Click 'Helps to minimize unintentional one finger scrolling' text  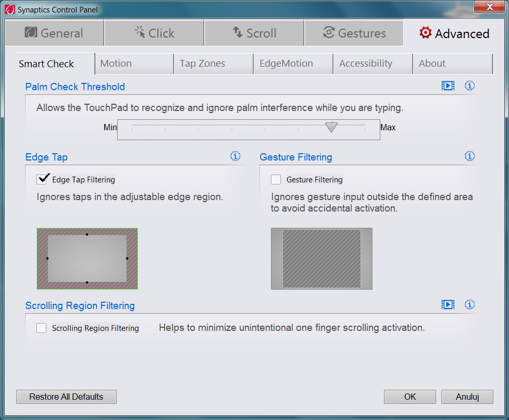click(x=292, y=328)
